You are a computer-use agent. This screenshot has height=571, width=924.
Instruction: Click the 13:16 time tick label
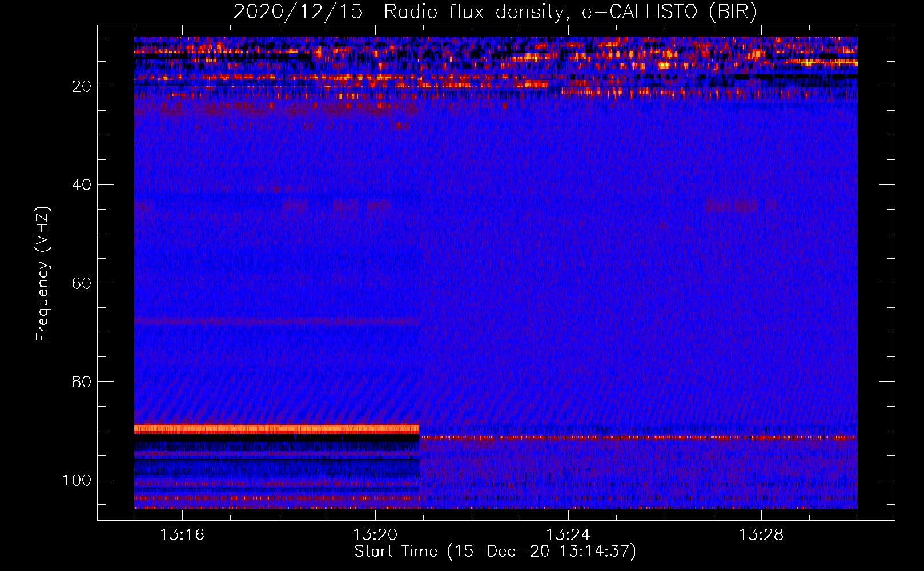182,535
